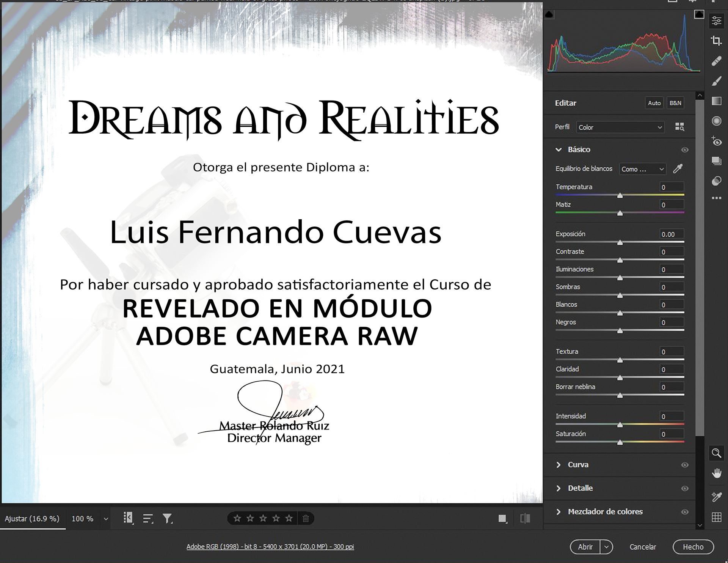The width and height of the screenshot is (728, 563).
Task: Select the 100 % zoom option
Action: [82, 519]
